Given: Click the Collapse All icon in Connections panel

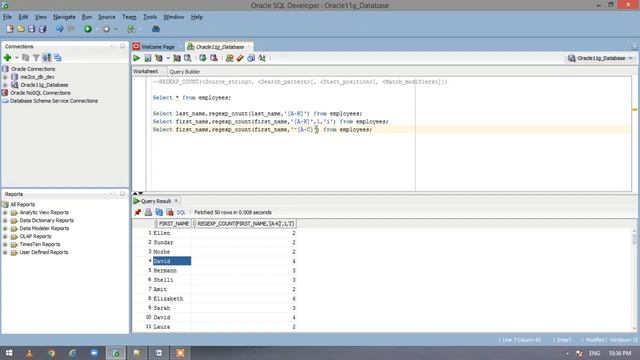Looking at the screenshot, I should point(58,58).
